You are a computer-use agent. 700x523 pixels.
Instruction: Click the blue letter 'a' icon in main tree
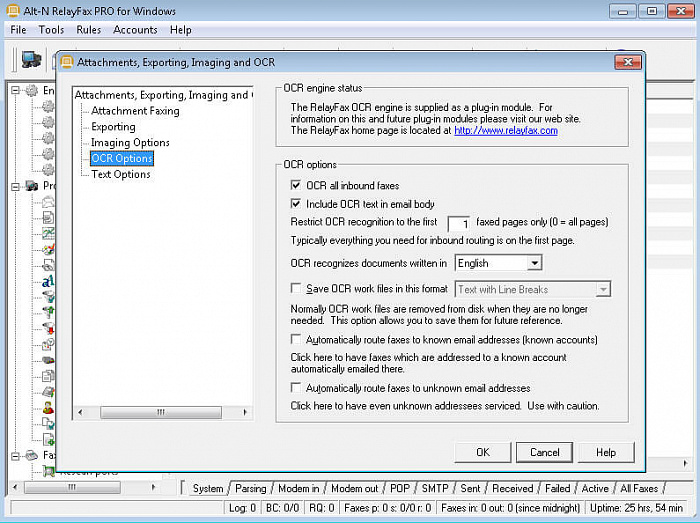(48, 281)
